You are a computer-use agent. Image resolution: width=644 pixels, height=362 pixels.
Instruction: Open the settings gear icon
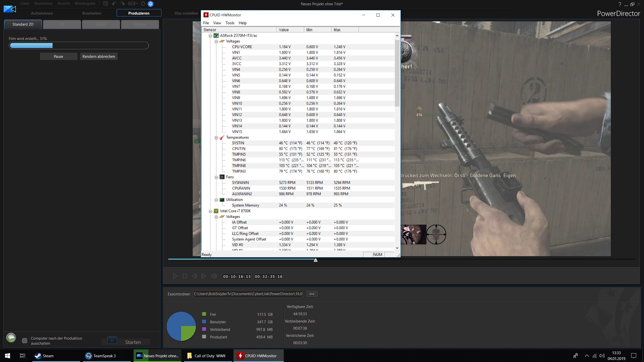coord(143,4)
